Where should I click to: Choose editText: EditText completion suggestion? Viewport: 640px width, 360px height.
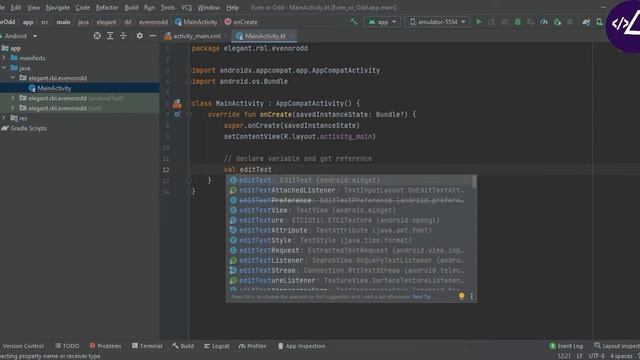coord(350,180)
